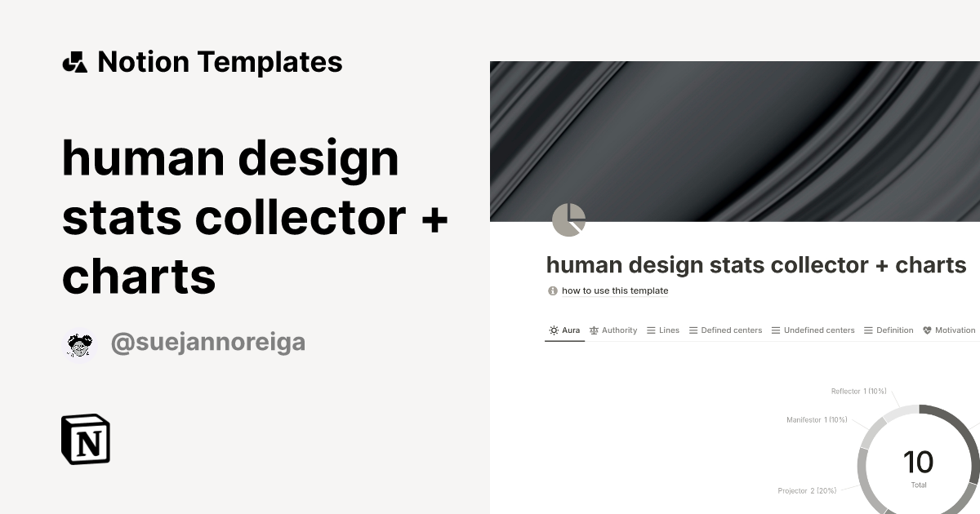
Task: Open the pie chart page icon above the template title
Action: coord(568,219)
